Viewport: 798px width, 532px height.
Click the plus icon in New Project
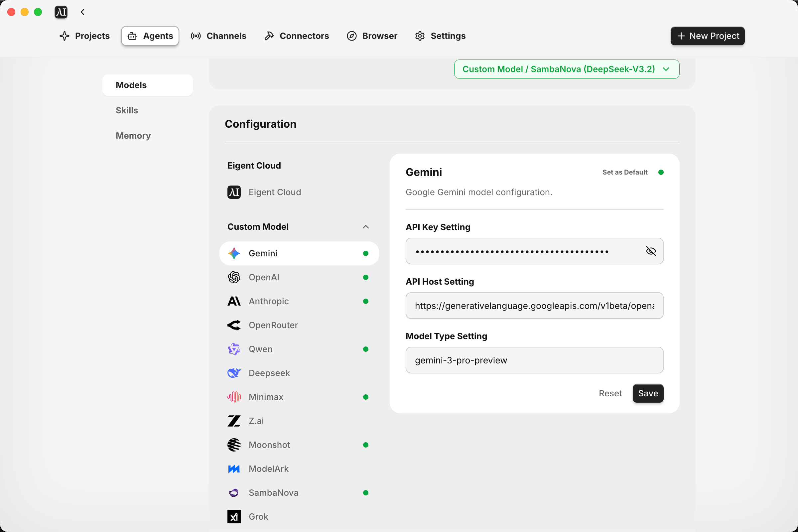tap(681, 36)
